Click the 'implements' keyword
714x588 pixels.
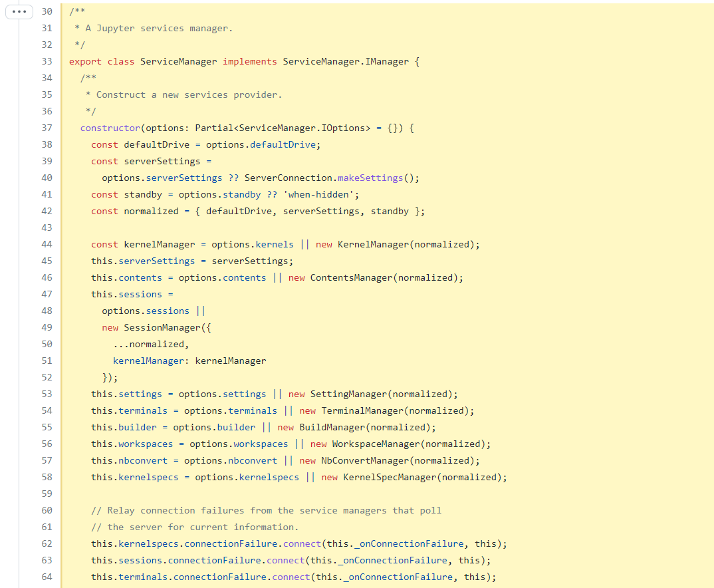tap(249, 61)
